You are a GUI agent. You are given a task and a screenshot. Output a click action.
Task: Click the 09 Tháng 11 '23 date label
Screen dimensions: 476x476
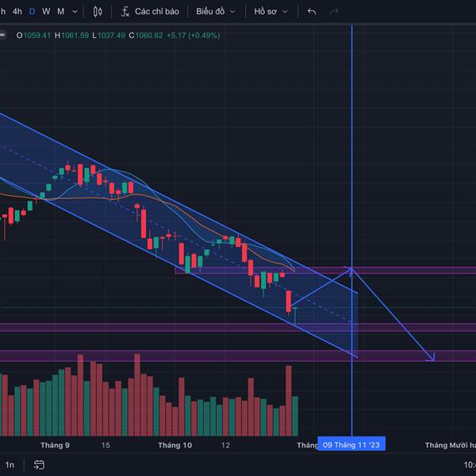tap(351, 445)
